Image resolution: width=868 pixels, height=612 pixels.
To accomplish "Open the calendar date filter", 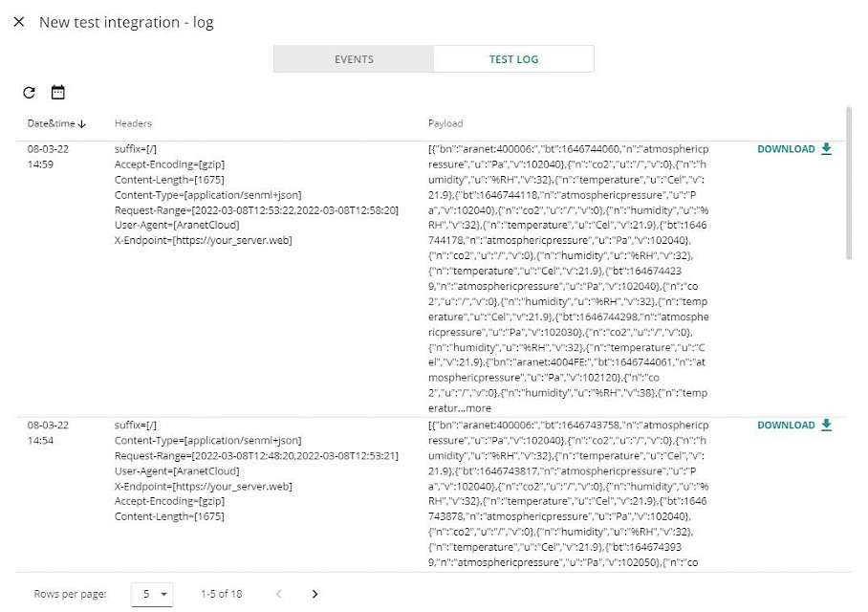I will point(58,93).
